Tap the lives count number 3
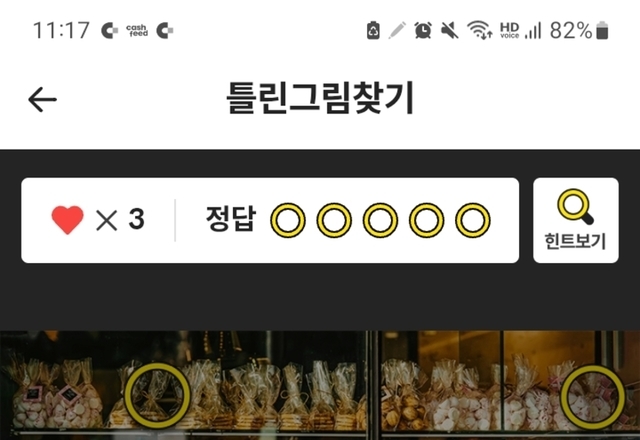 tap(137, 219)
